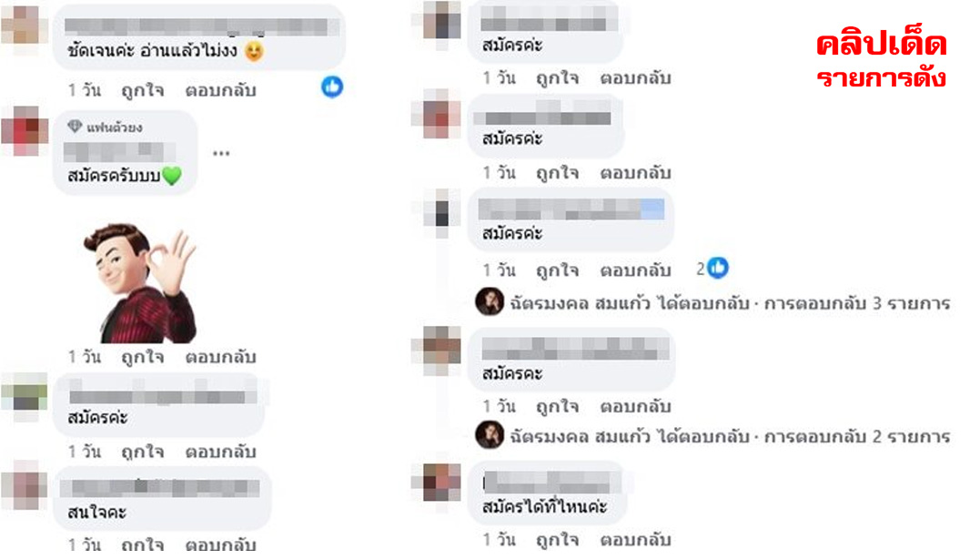Click the top fan diamond badge icon
The image size is (980, 560).
pos(75,127)
